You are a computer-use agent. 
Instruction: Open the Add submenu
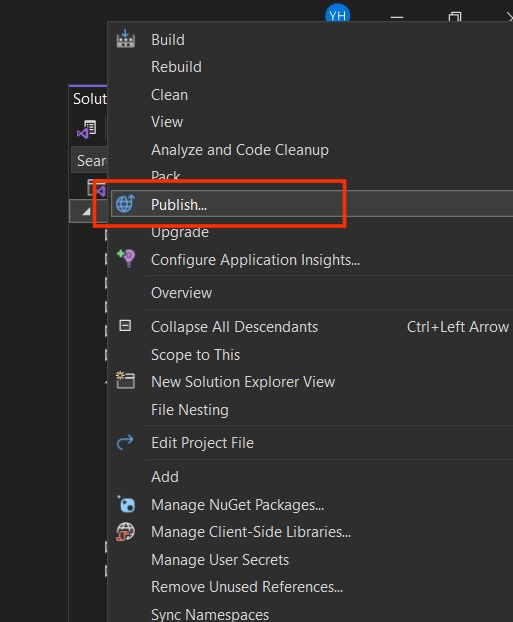(165, 476)
